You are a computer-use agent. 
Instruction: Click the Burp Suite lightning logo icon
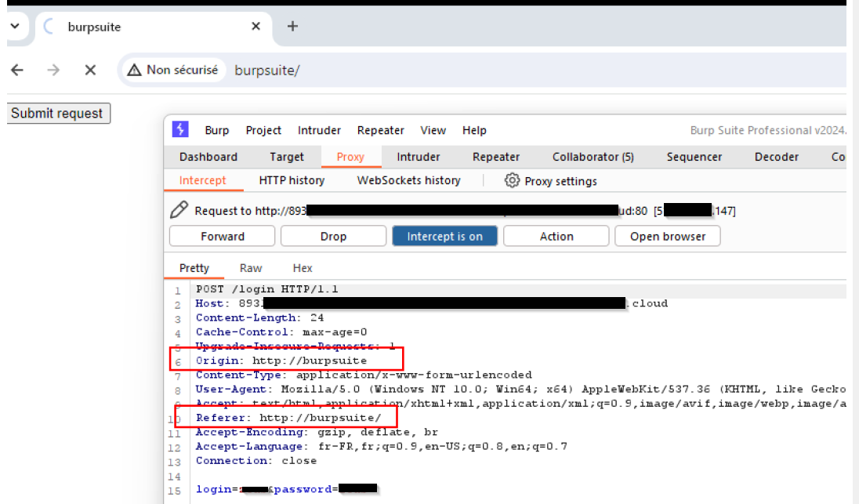pyautogui.click(x=180, y=129)
